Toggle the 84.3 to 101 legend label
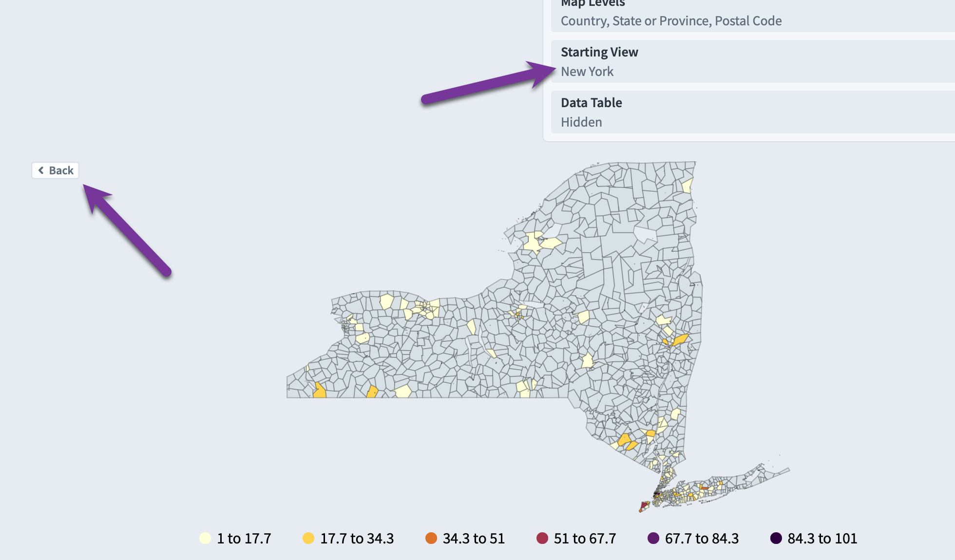This screenshot has height=560, width=955. coord(822,539)
